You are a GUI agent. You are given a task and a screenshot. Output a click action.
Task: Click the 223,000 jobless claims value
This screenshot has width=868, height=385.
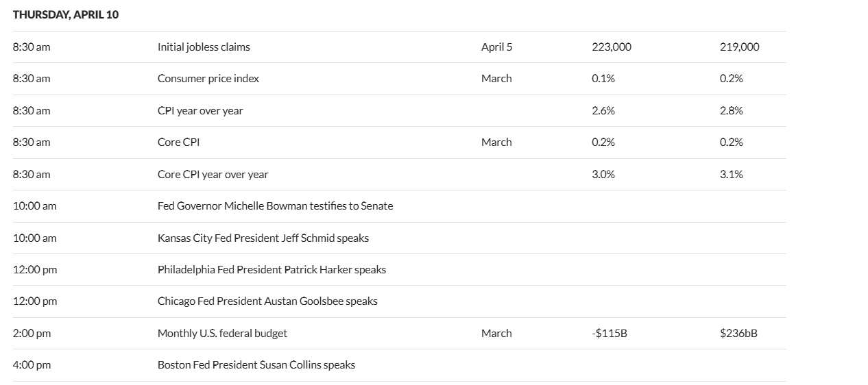tap(612, 47)
